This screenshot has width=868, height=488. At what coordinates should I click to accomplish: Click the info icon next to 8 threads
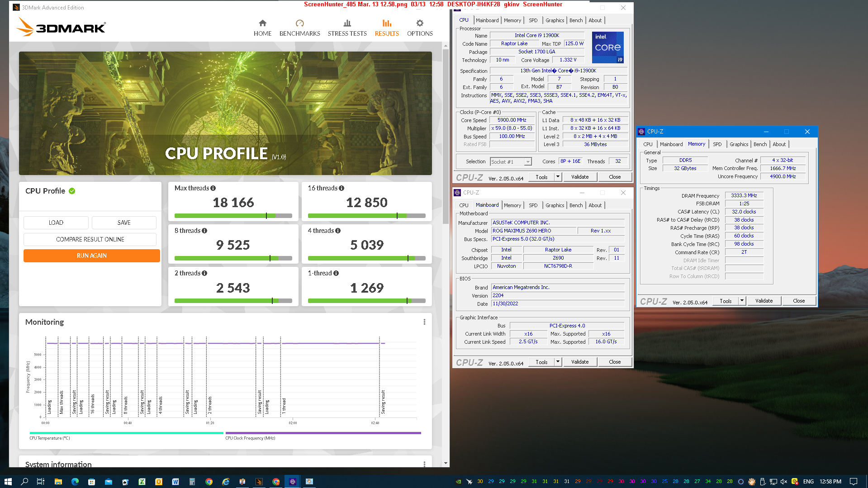click(x=204, y=231)
